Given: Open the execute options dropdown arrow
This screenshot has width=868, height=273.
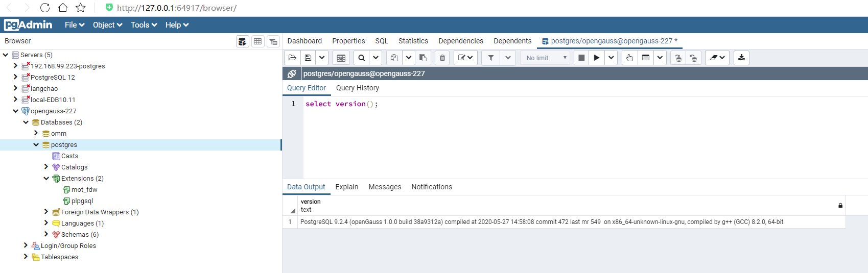Looking at the screenshot, I should tap(611, 58).
